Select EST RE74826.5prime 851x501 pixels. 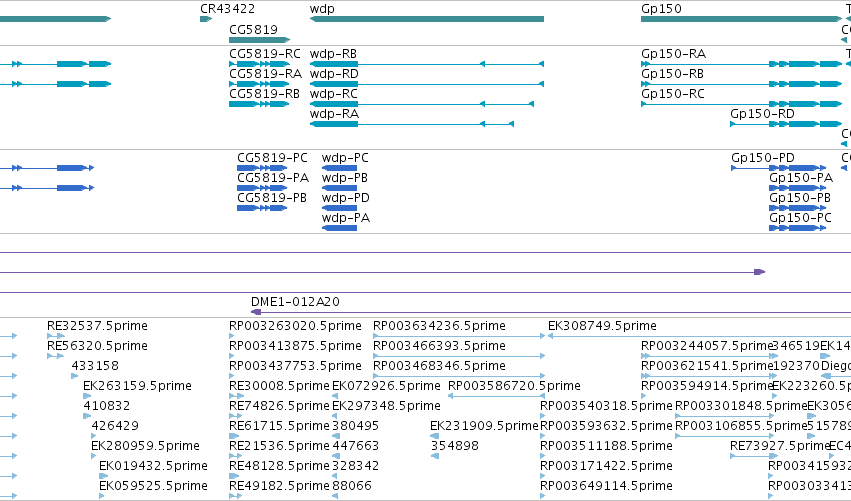click(280, 406)
